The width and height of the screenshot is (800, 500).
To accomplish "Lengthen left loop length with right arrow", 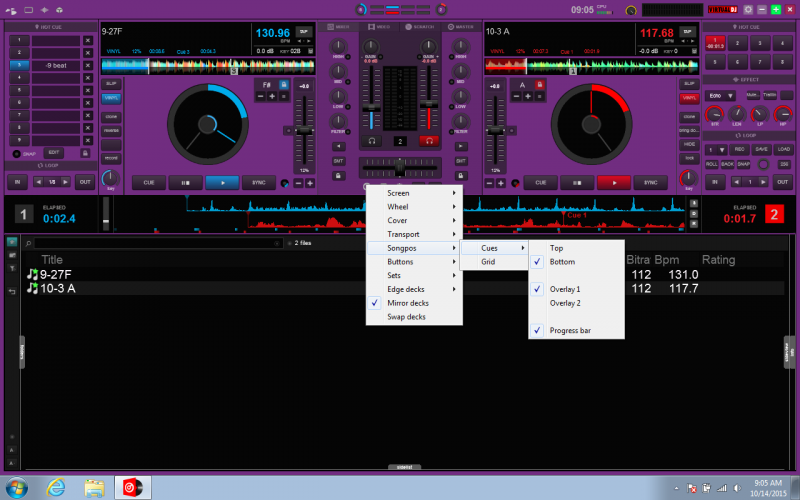I will point(65,182).
